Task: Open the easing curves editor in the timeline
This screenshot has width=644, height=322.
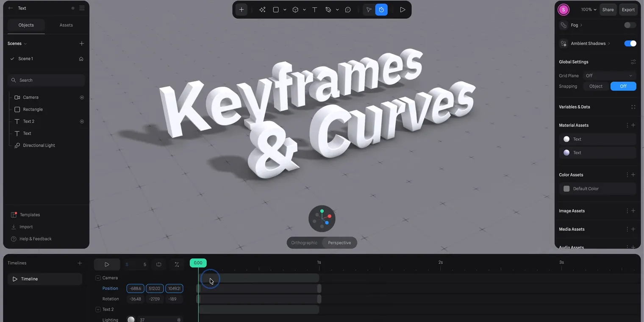Action: 177,264
